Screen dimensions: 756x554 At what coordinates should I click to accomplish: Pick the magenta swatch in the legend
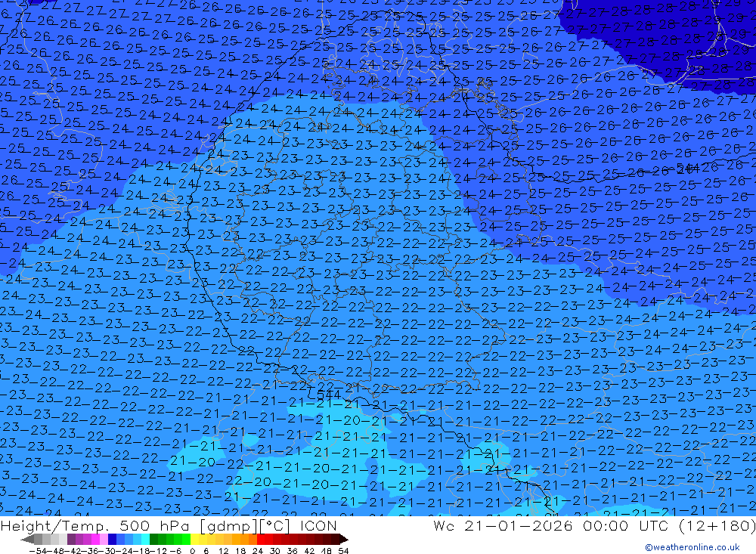(95, 540)
